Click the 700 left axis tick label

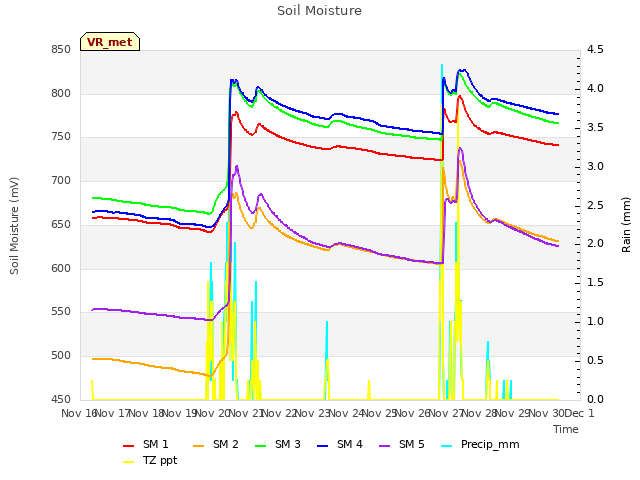[61, 180]
